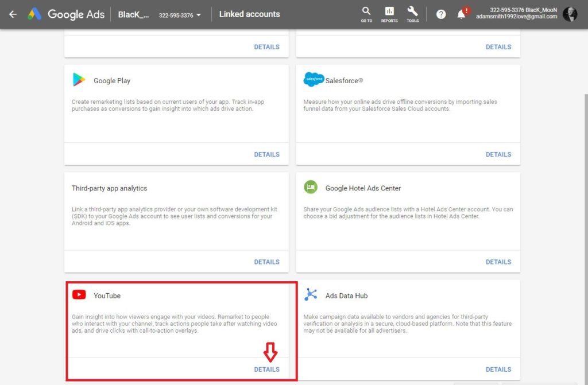Click the Third-party app analytics title

(x=109, y=188)
